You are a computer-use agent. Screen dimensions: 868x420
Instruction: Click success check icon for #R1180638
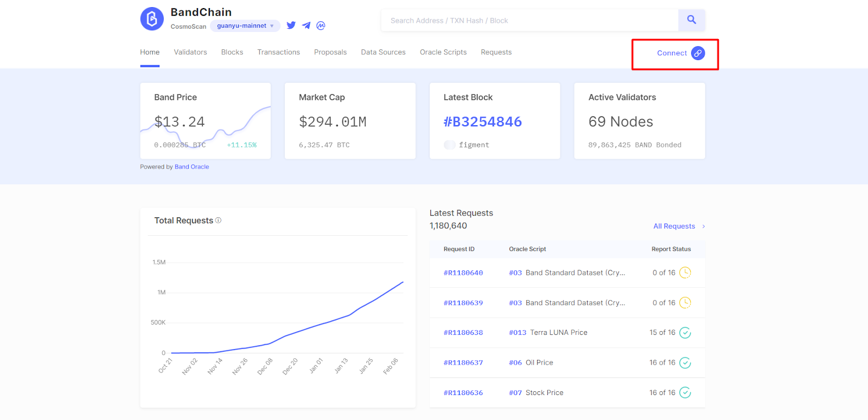(x=685, y=333)
